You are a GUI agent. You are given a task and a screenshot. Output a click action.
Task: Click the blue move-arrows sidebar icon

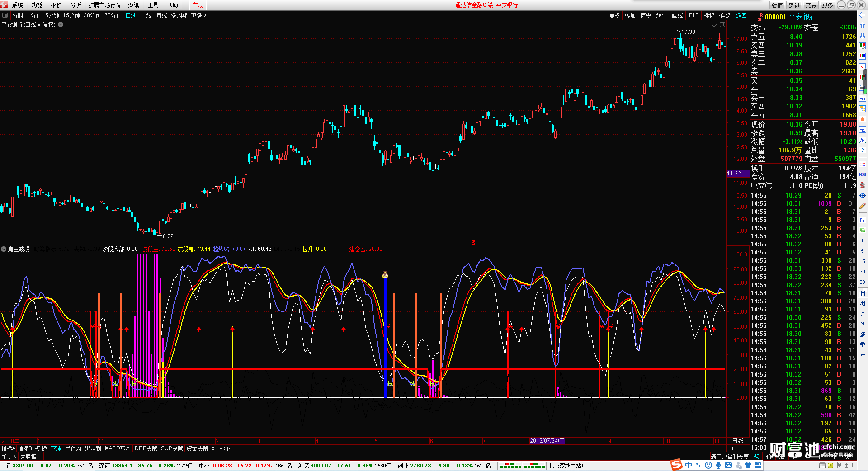[x=863, y=195]
